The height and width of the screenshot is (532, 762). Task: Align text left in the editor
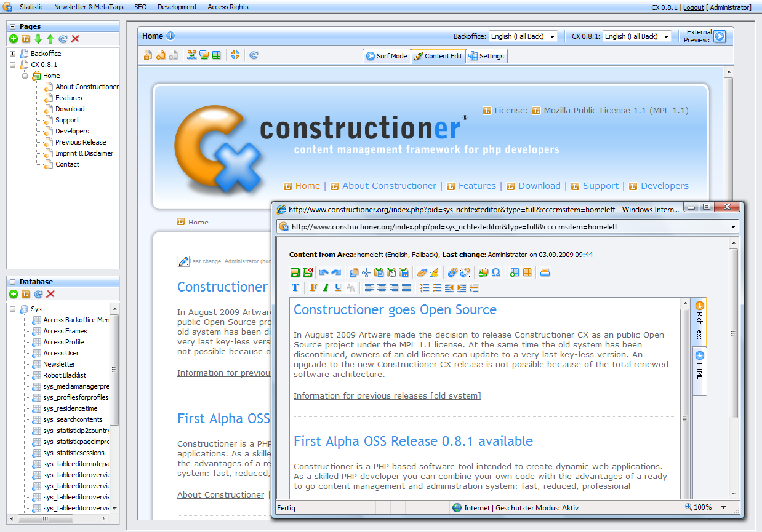(369, 287)
